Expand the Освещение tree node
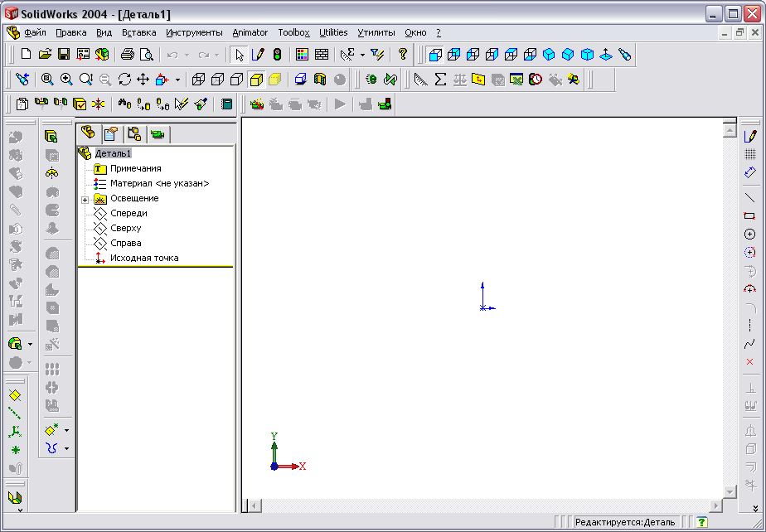 coord(85,200)
